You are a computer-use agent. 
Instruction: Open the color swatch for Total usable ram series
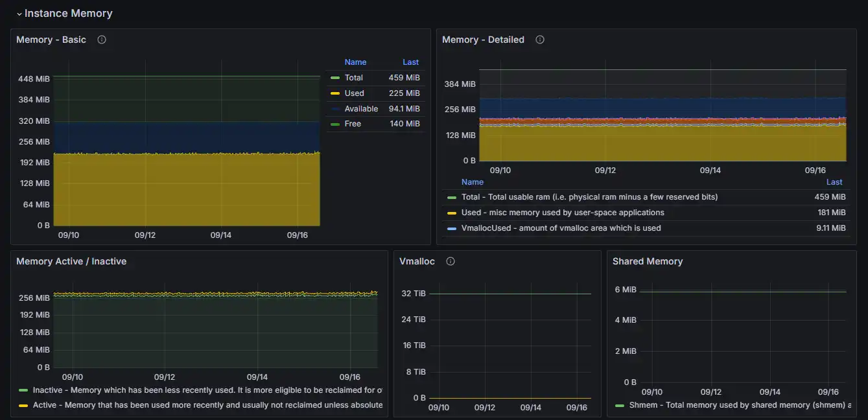(452, 197)
